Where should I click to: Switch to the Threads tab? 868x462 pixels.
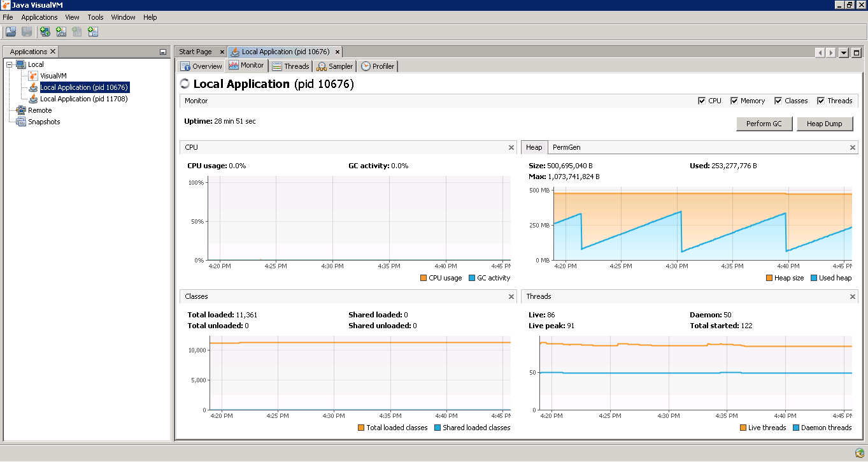(290, 66)
